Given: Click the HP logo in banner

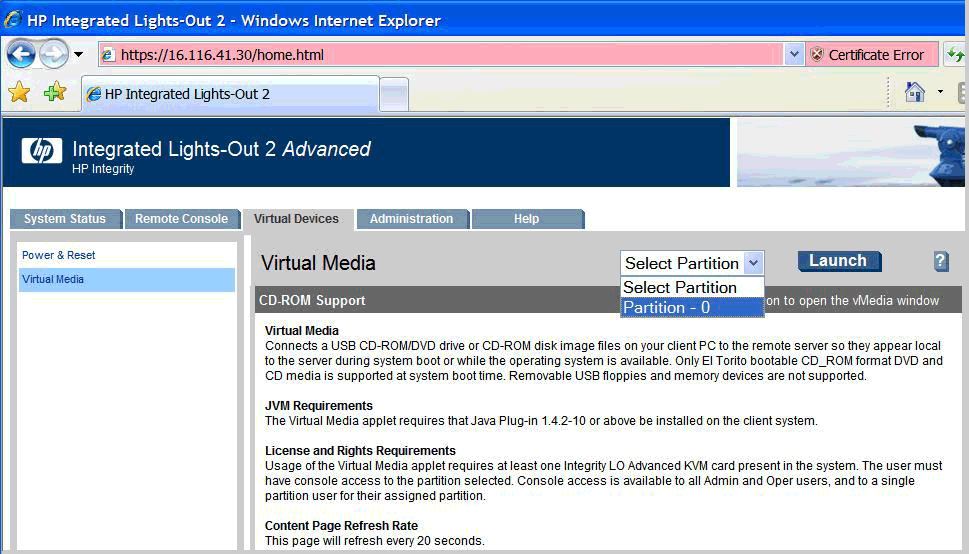Looking at the screenshot, I should coord(41,150).
